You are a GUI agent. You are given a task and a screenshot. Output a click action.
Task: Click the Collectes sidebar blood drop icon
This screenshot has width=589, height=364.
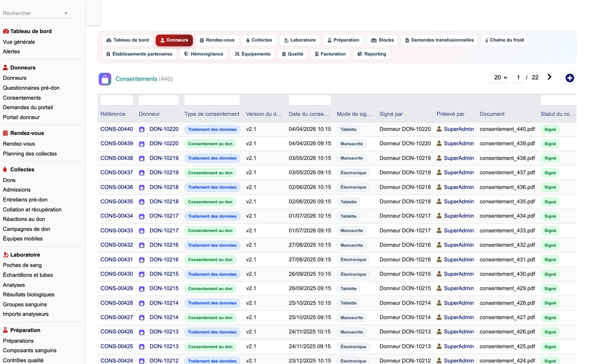[x=5, y=169]
